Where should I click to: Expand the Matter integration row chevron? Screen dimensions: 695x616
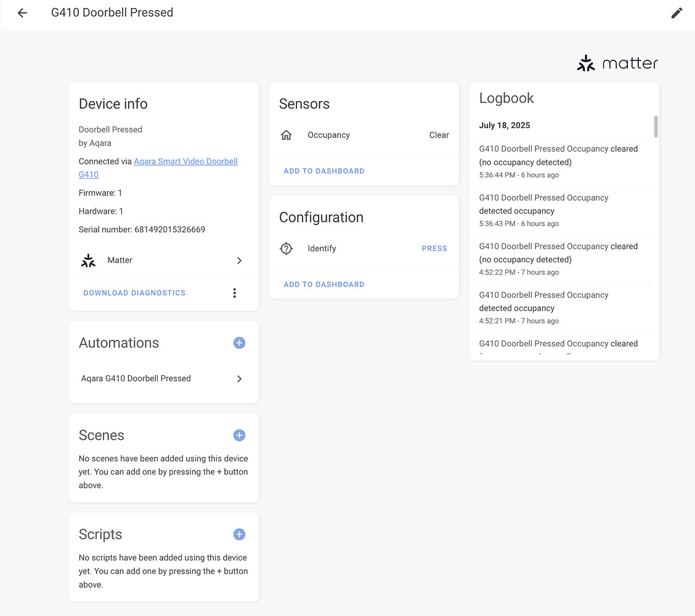239,261
